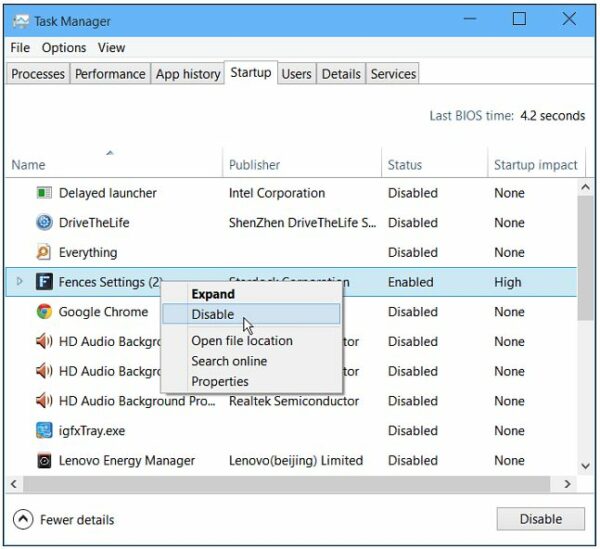Expand the Fences Settings row triangle
Viewport: 600px width, 549px height.
pyautogui.click(x=20, y=282)
